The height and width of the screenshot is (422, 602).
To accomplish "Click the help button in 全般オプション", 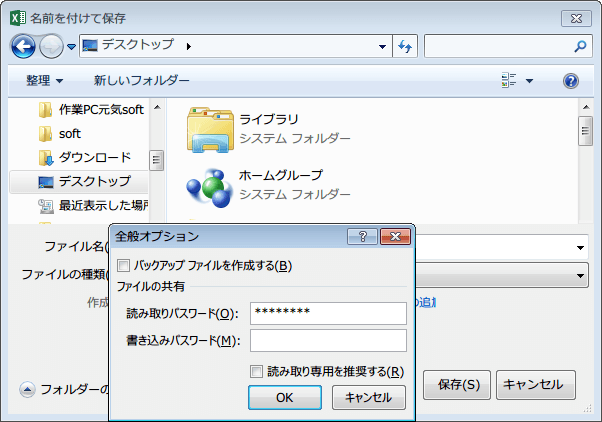I will [362, 236].
